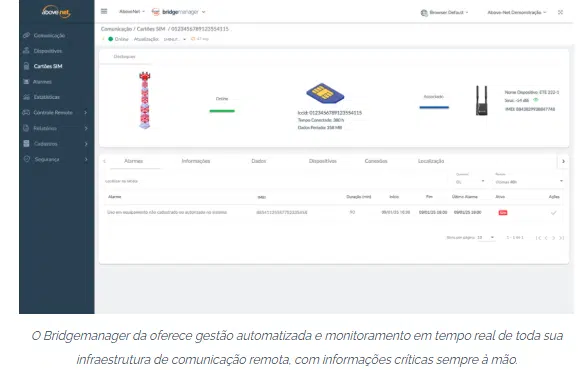The height and width of the screenshot is (370, 578).
Task: Click the orange refresh timer icon
Action: click(193, 39)
